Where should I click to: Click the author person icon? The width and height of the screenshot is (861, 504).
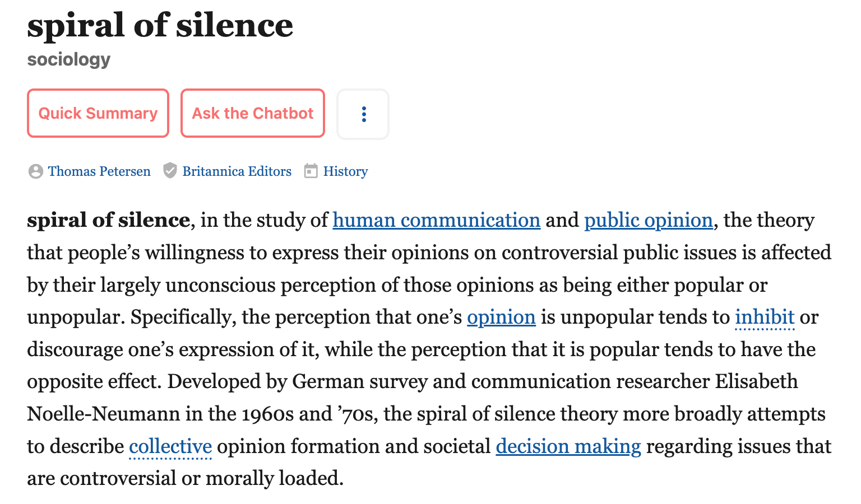(35, 171)
